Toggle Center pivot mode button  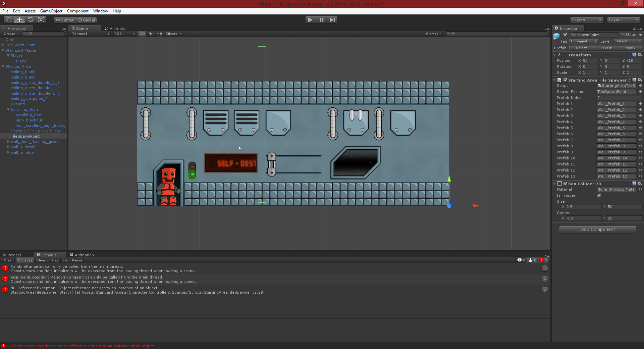[64, 20]
